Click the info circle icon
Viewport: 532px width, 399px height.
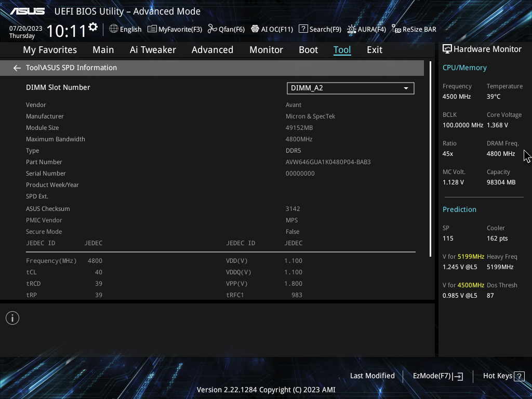point(12,318)
